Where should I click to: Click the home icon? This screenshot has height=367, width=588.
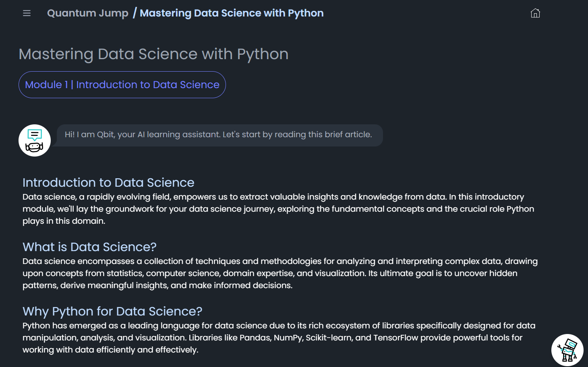535,13
